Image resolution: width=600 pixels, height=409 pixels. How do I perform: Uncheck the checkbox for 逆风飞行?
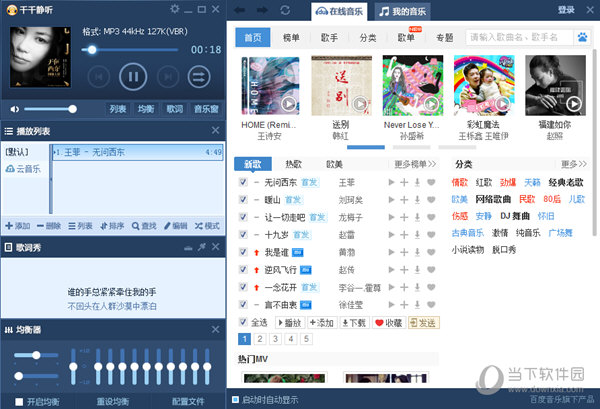243,269
